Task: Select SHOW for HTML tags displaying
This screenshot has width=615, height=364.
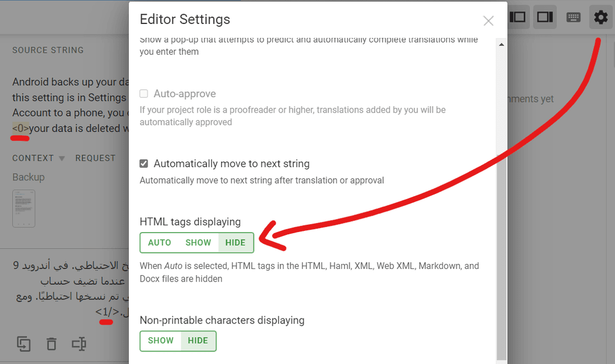Action: [x=198, y=242]
